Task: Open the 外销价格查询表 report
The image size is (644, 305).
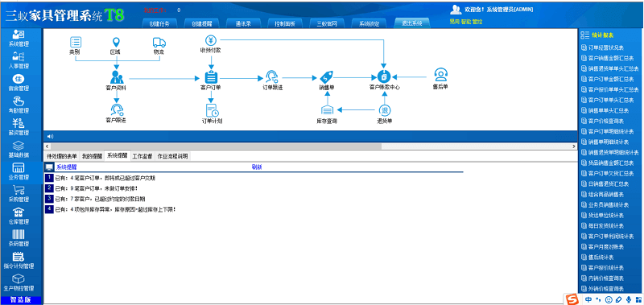Action: (602, 289)
